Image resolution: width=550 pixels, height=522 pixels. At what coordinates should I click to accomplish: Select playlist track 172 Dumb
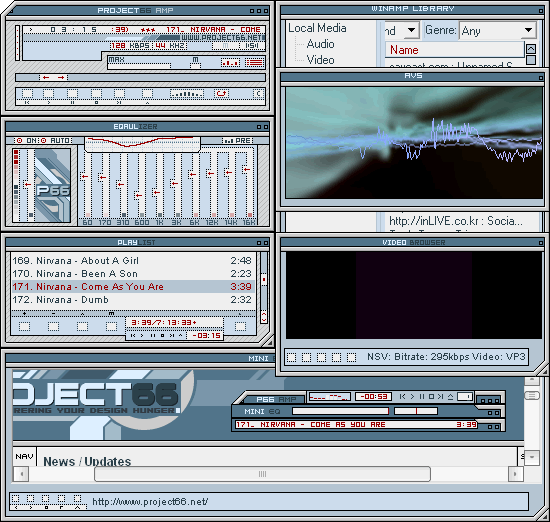[132, 300]
